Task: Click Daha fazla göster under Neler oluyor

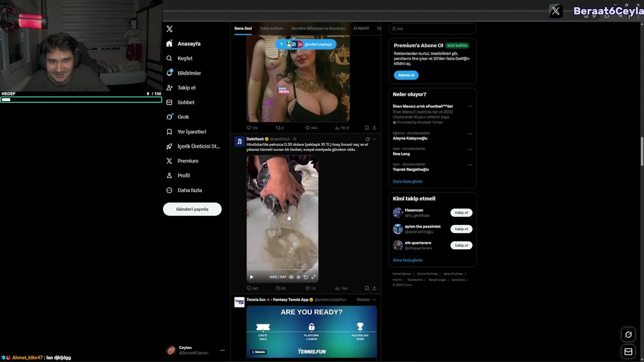Action: point(408,182)
